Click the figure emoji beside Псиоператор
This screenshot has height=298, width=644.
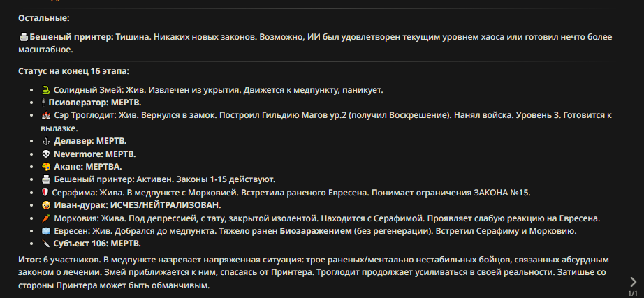(x=44, y=103)
